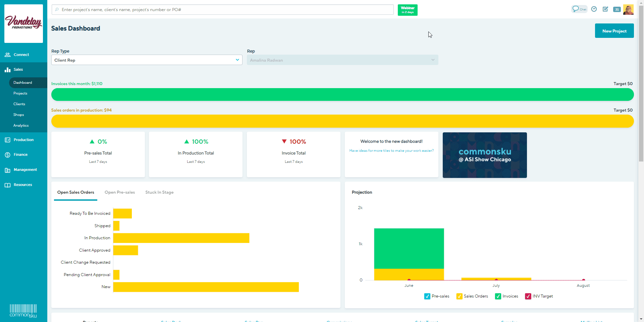Screen dimensions: 644x322
Task: Click inside the project search field
Action: [222, 9]
